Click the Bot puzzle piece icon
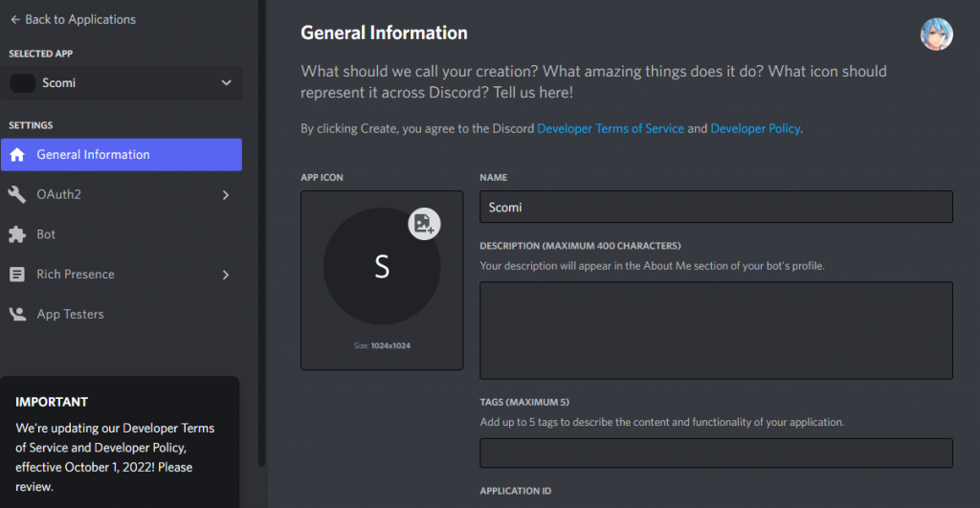The image size is (980, 508). coord(17,234)
